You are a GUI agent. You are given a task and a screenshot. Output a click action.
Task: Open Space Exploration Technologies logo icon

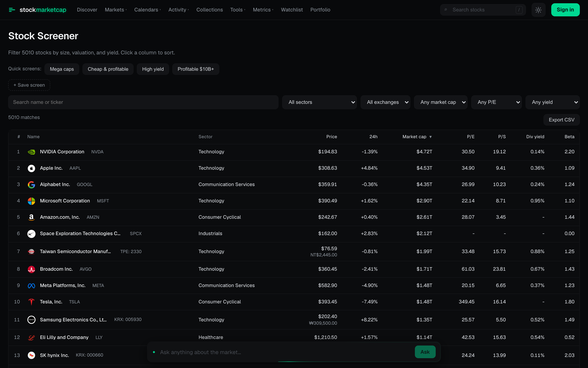[x=31, y=234]
